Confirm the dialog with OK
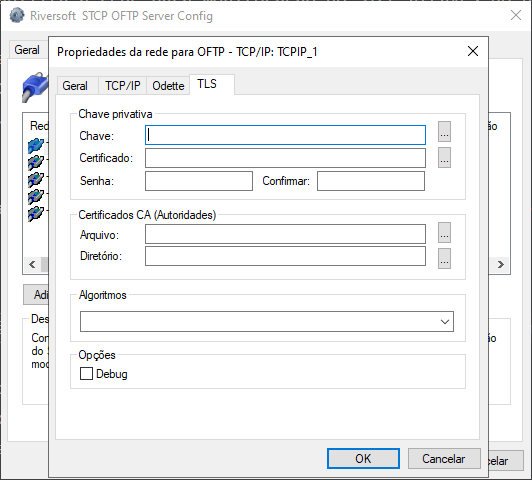 [x=363, y=459]
